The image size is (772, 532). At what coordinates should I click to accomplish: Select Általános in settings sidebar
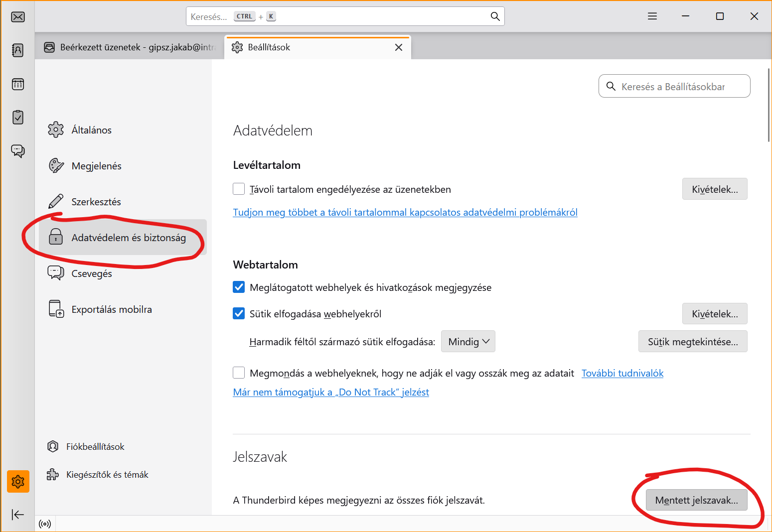tap(91, 130)
